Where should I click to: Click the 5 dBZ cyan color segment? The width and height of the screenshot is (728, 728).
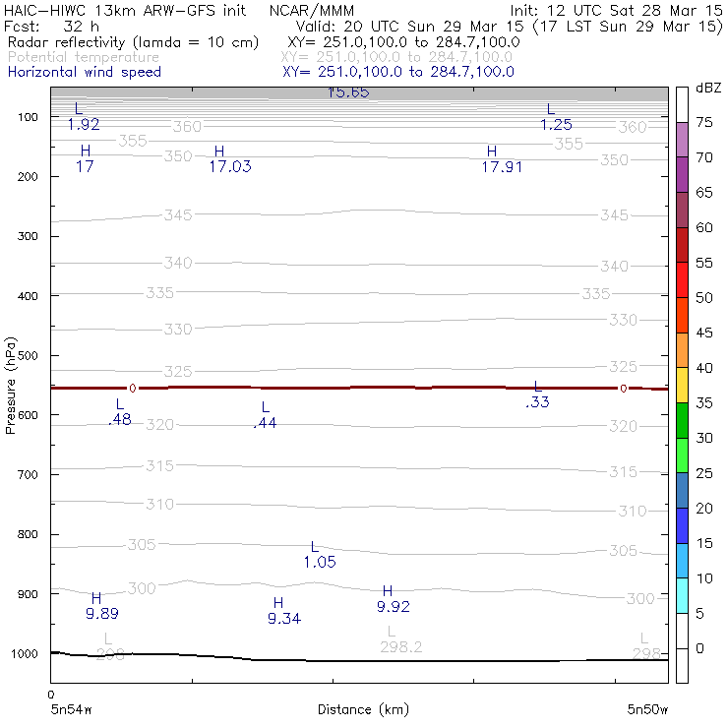point(682,595)
